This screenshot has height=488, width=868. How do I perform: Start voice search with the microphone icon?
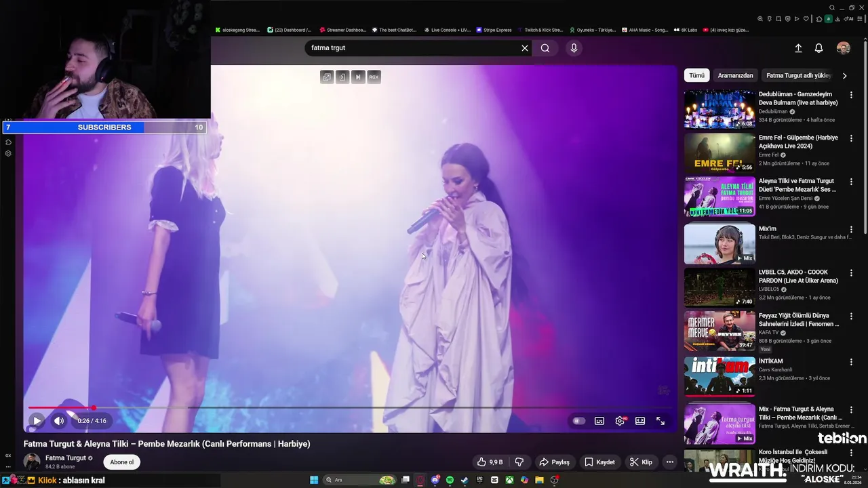tap(574, 48)
